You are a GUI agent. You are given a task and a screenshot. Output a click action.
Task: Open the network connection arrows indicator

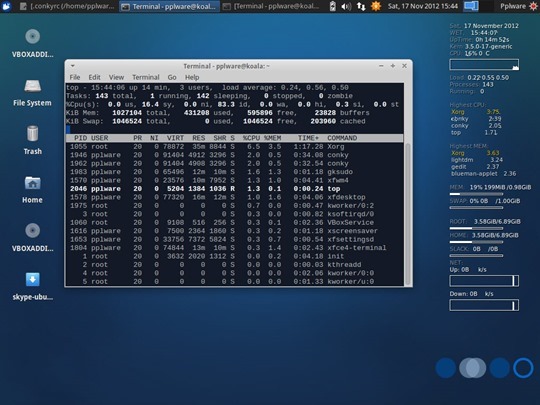coord(361,6)
